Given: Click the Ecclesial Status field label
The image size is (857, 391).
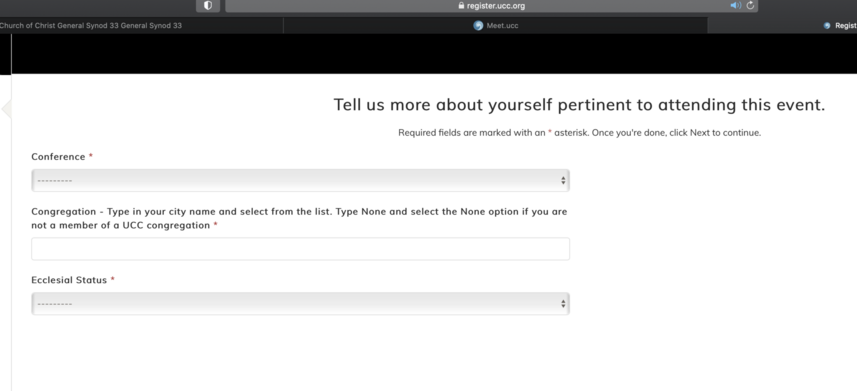Looking at the screenshot, I should 69,280.
